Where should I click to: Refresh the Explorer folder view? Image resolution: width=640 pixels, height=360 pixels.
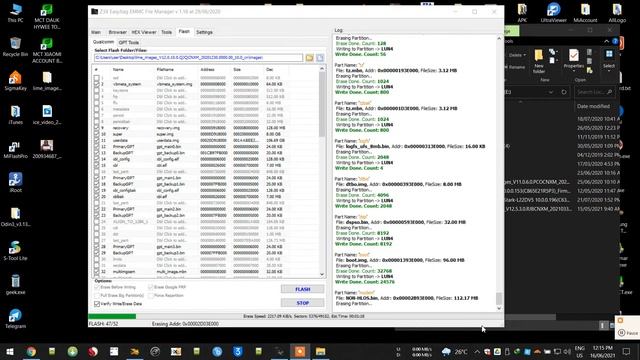click(564, 92)
